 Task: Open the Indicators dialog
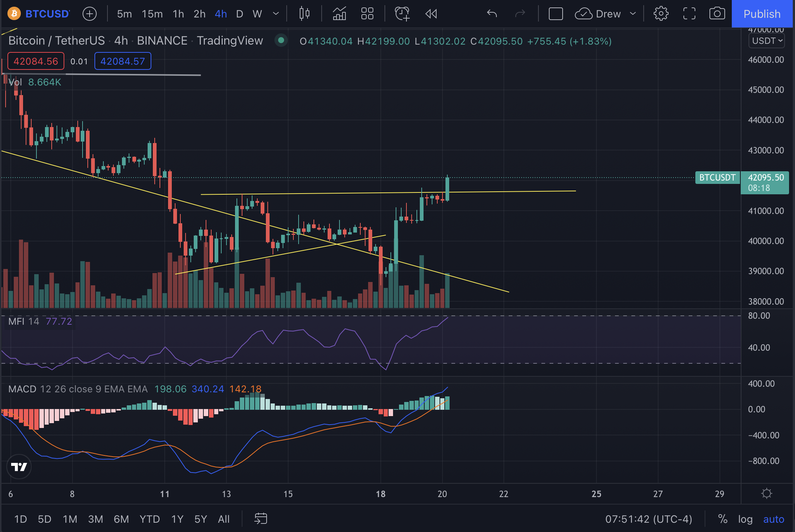339,14
